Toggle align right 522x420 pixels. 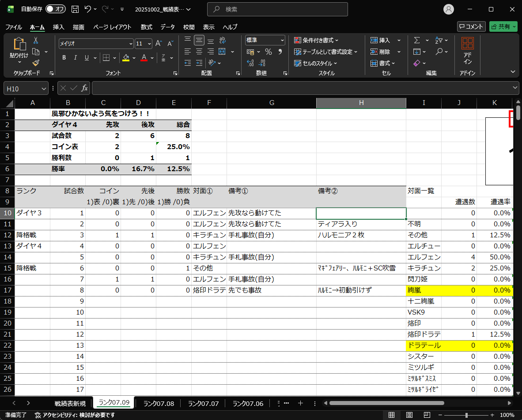[210, 52]
